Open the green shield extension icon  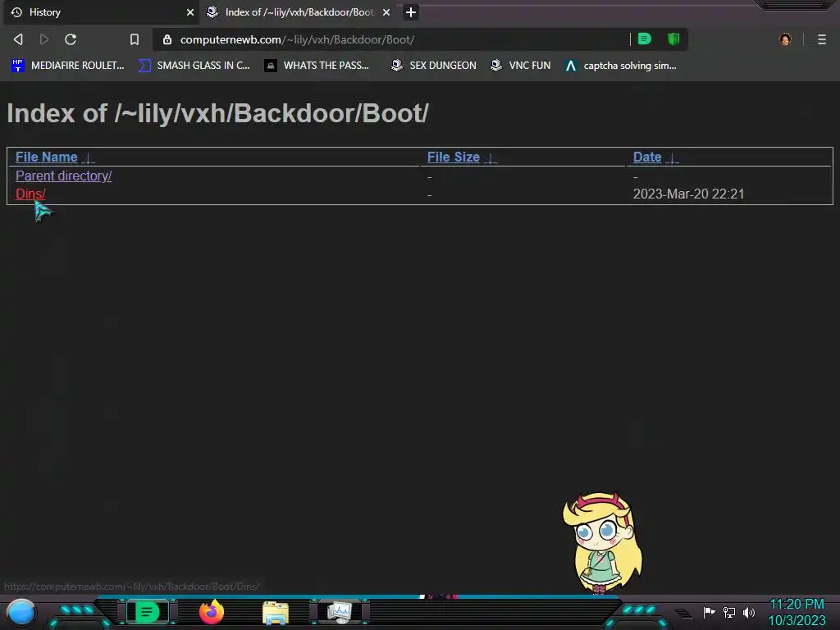673,39
